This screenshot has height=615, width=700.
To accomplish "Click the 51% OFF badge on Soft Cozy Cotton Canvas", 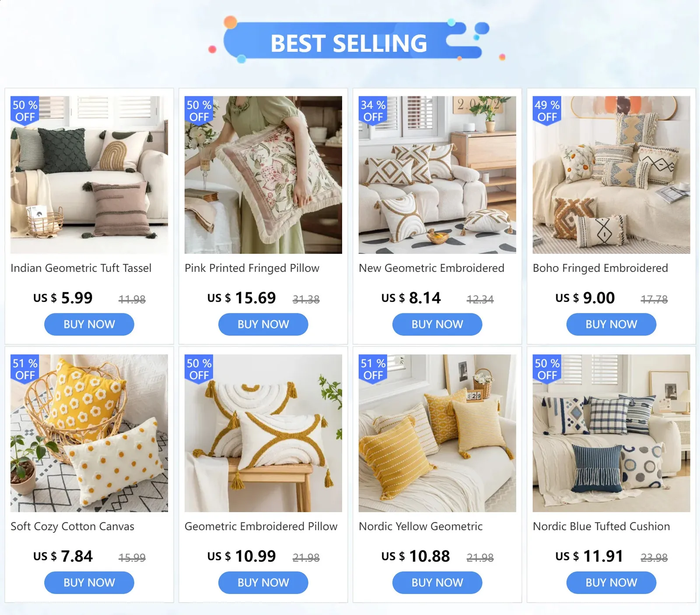I will click(x=25, y=369).
